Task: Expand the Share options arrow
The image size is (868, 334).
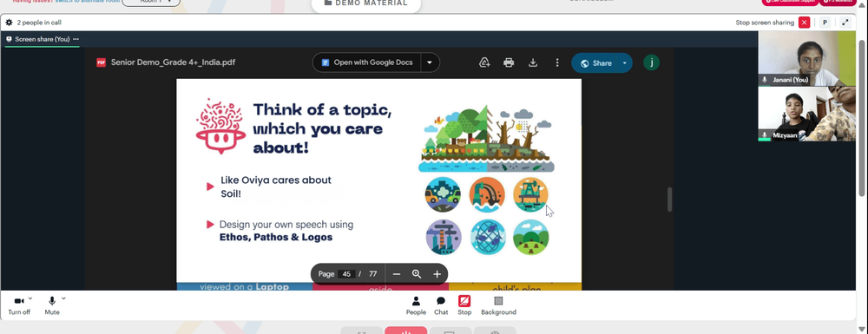Action: pos(625,63)
